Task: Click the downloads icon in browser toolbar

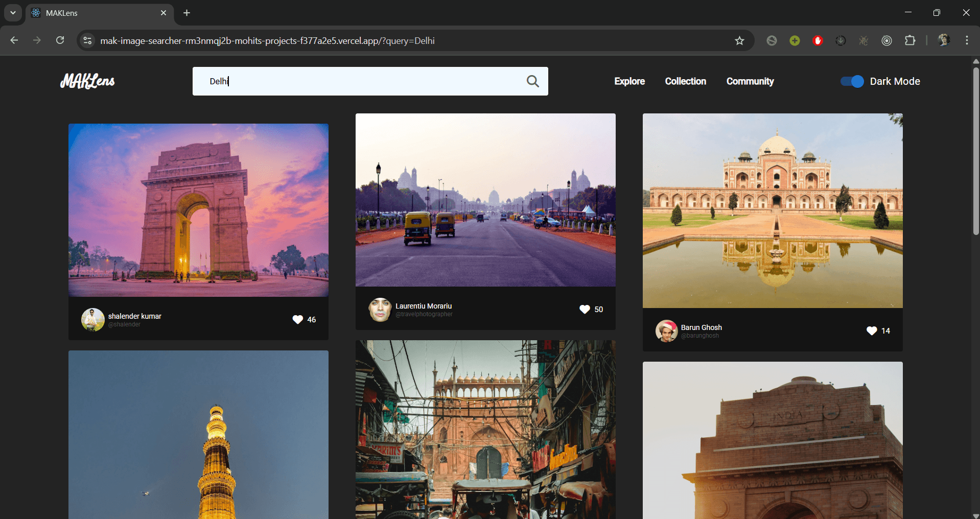Action: (x=841, y=40)
